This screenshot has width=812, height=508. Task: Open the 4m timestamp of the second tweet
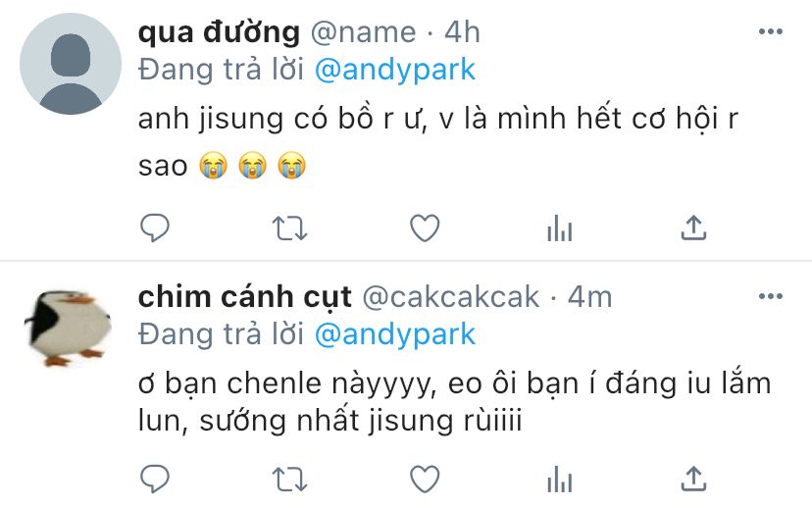click(589, 297)
